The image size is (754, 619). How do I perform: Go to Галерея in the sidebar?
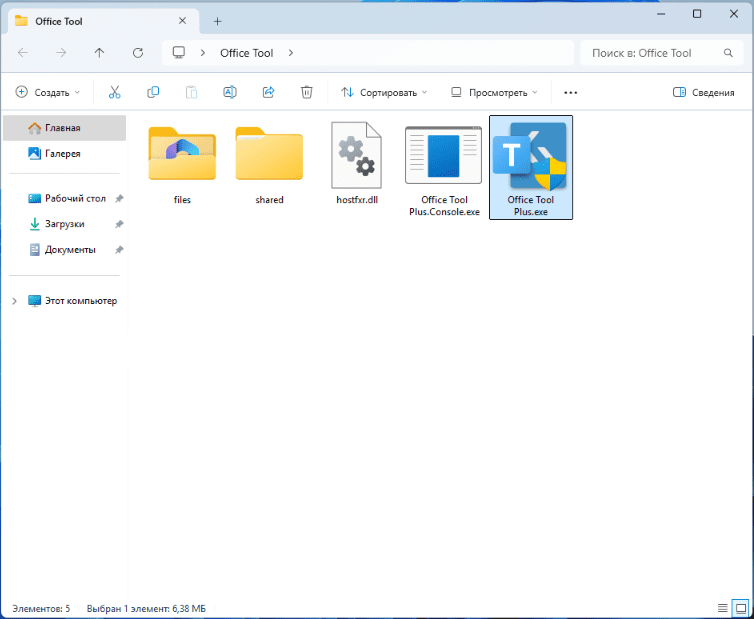point(62,154)
